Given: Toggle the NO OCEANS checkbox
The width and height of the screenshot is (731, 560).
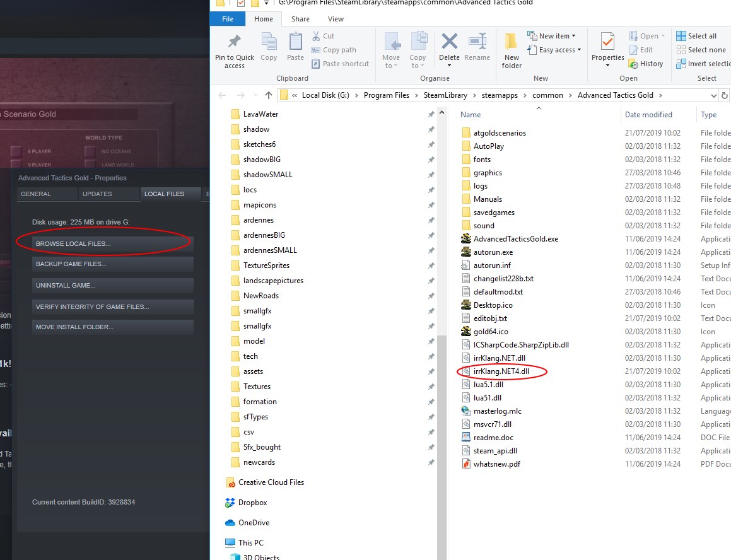Looking at the screenshot, I should tap(90, 151).
